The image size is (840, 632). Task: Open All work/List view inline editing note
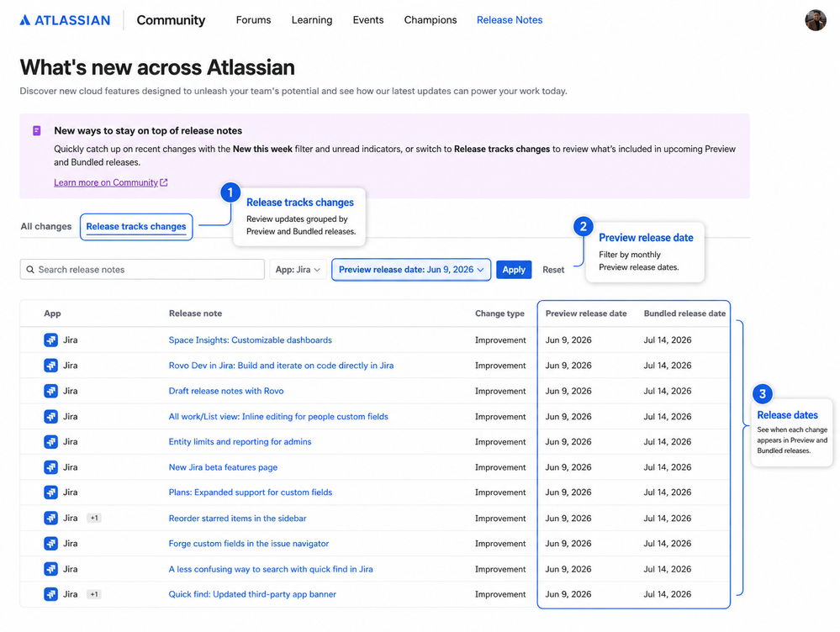click(x=278, y=416)
